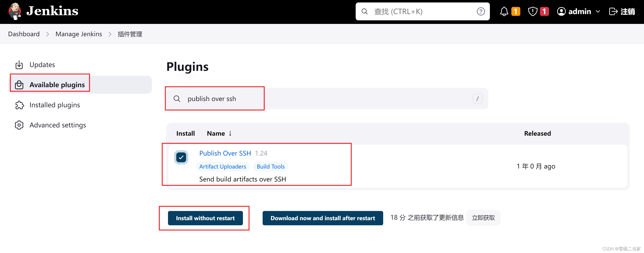This screenshot has width=644, height=253.
Task: Click 'Send build artifacts over SSH' description
Action: point(242,179)
